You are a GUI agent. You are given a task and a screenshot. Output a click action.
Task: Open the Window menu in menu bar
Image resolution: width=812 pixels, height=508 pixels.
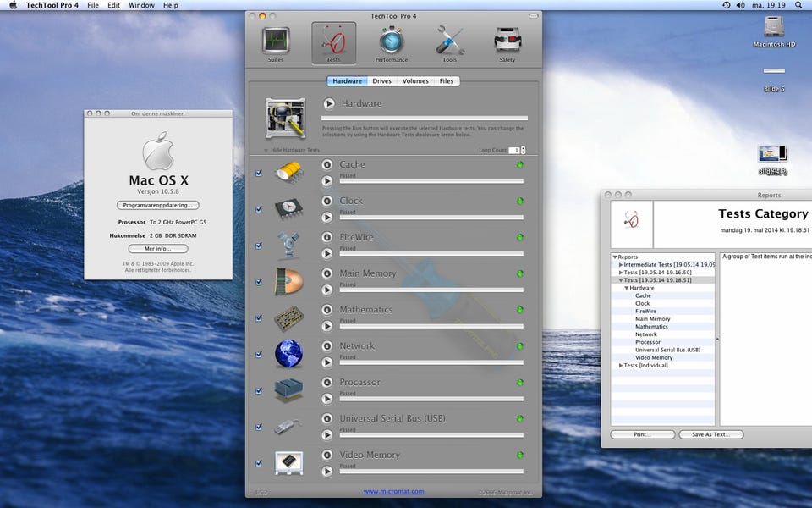coord(141,5)
